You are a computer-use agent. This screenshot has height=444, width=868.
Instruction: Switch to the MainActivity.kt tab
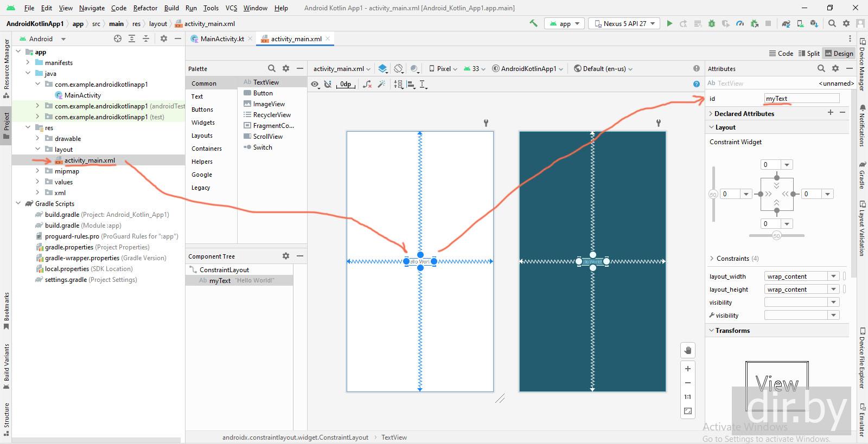pyautogui.click(x=222, y=39)
